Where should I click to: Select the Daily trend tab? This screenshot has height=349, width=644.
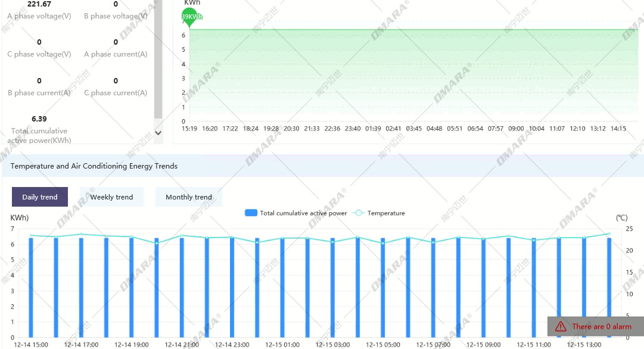point(40,197)
